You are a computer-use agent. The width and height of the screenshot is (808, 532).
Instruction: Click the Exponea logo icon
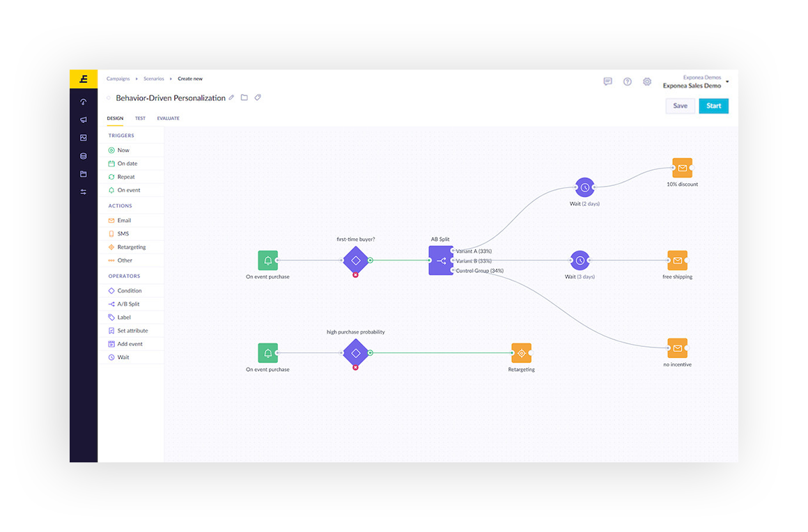pyautogui.click(x=84, y=79)
